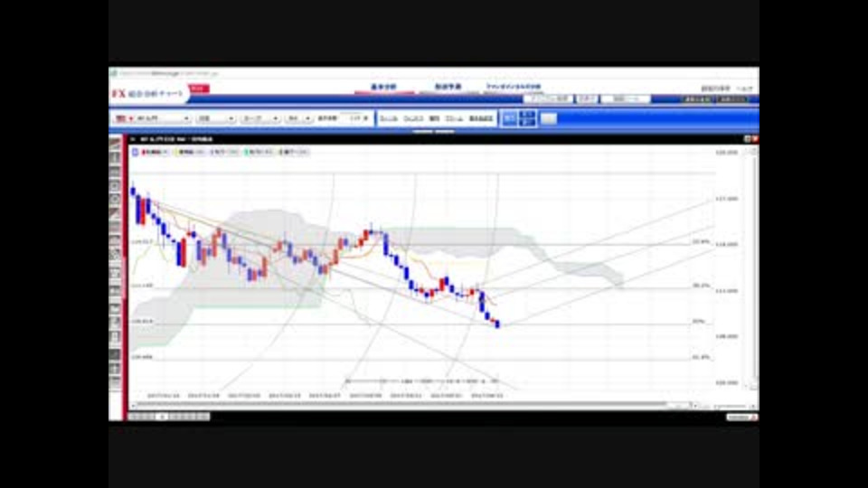Switch to split multi-chart layout button
Image resolution: width=868 pixels, height=488 pixels.
[x=527, y=118]
